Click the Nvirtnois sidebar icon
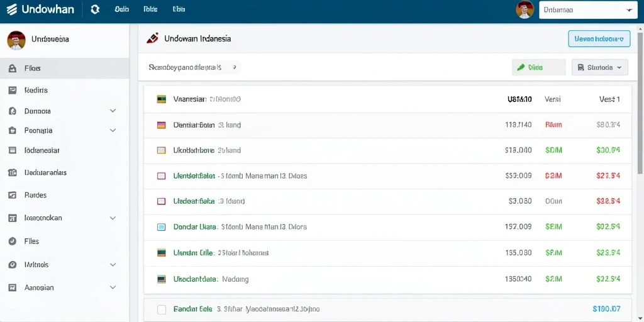The image size is (644, 322). 13,265
